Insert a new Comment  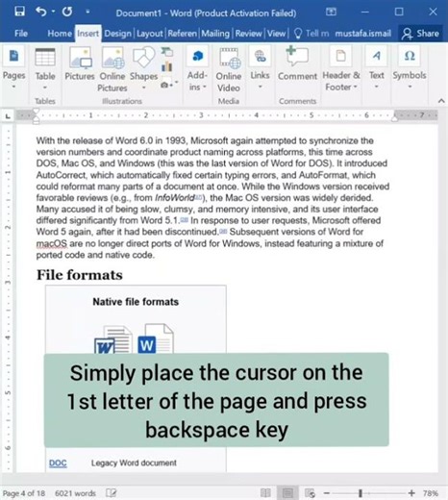297,63
